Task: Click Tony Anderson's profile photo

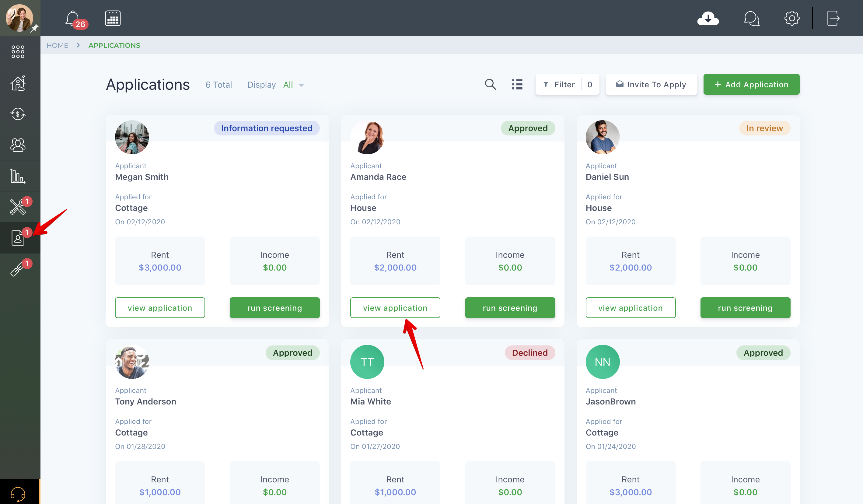Action: coord(132,362)
